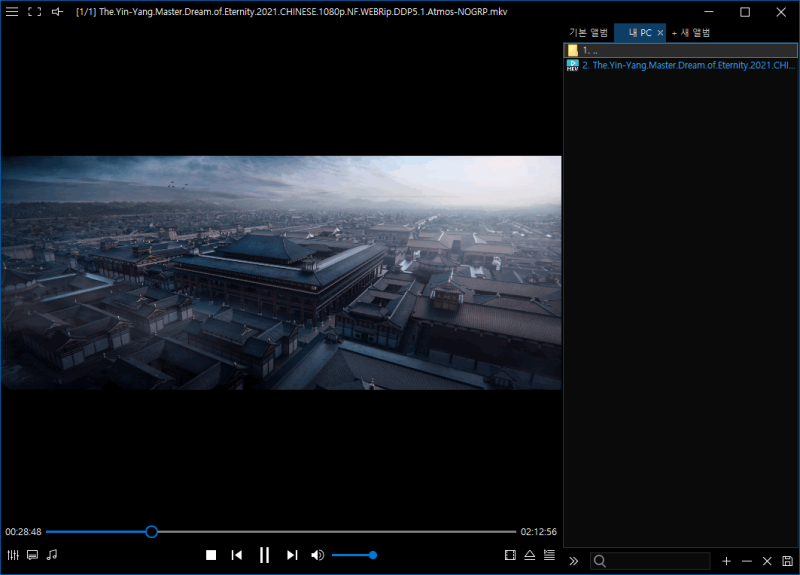Close the 내 PC playlist tab
The height and width of the screenshot is (575, 800).
(x=660, y=33)
